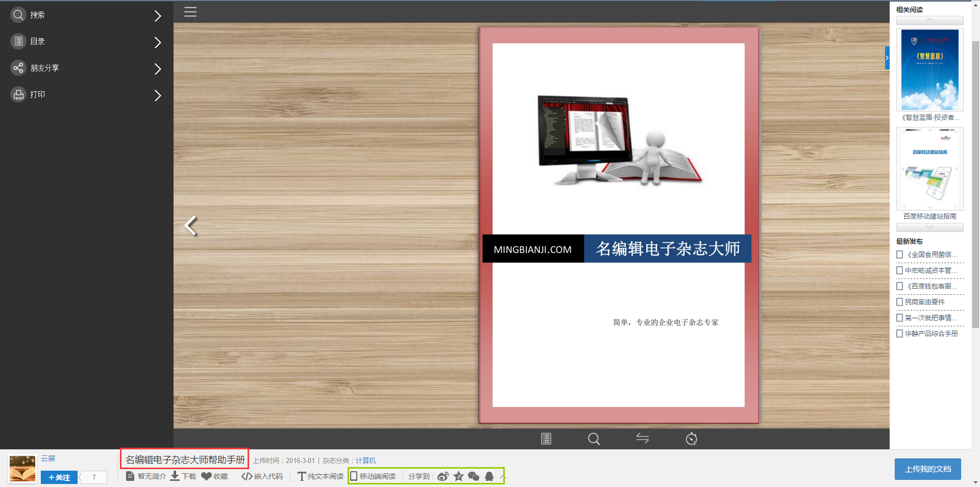Click the flip direction arrows icon

(x=643, y=438)
